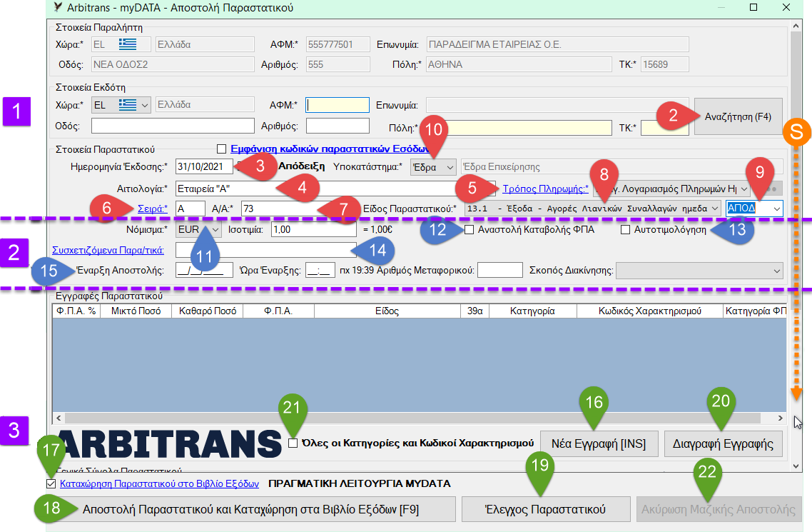Click the Οδός field under Στοιχεία Εκδότη
The image size is (812, 532).
173,126
